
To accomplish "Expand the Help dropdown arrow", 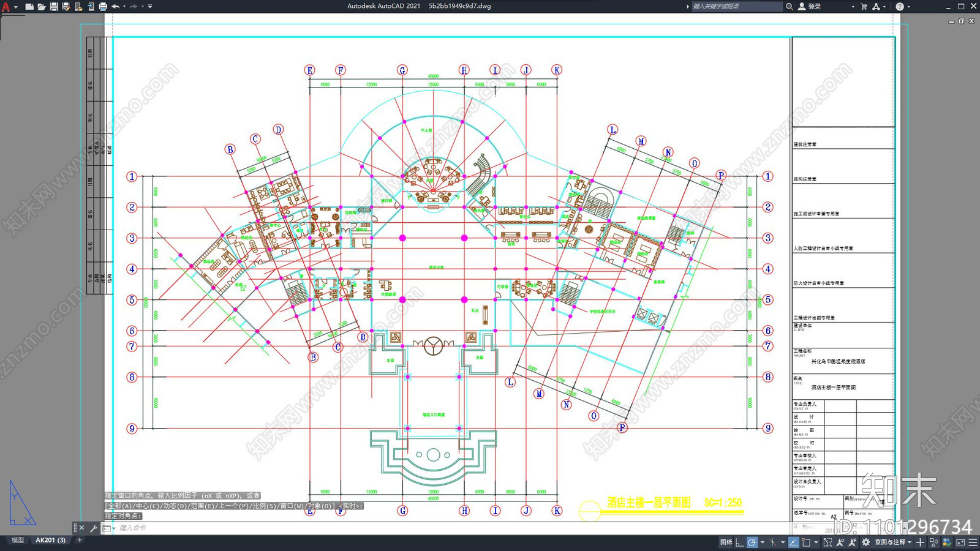I will click(908, 7).
